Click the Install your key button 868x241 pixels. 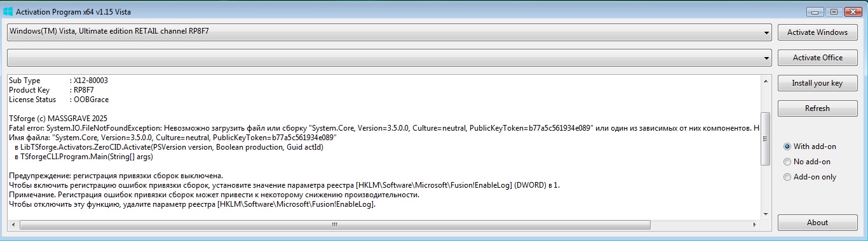click(817, 83)
